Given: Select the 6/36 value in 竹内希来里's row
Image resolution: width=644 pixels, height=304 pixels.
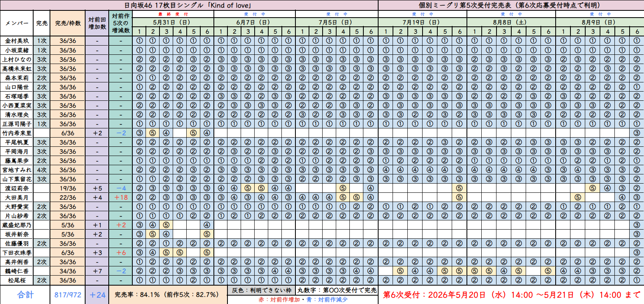Looking at the screenshot, I should tap(68, 133).
